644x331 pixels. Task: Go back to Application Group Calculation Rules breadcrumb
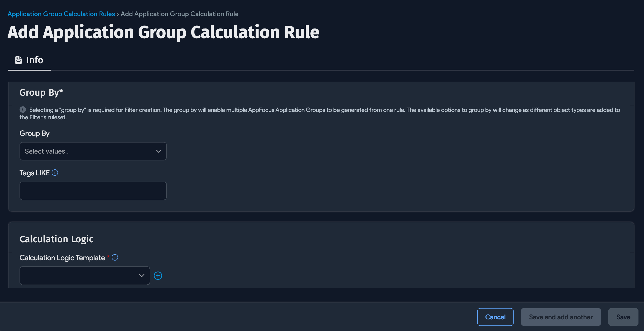(x=61, y=14)
